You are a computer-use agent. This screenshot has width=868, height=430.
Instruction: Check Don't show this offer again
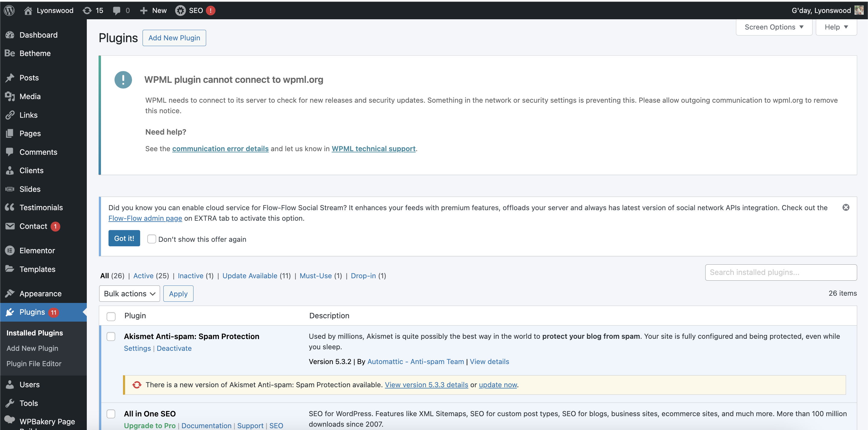(x=152, y=239)
